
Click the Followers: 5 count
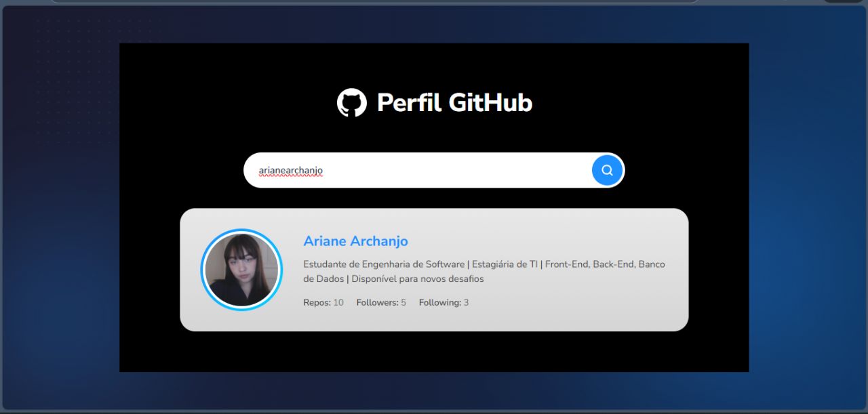pyautogui.click(x=381, y=303)
